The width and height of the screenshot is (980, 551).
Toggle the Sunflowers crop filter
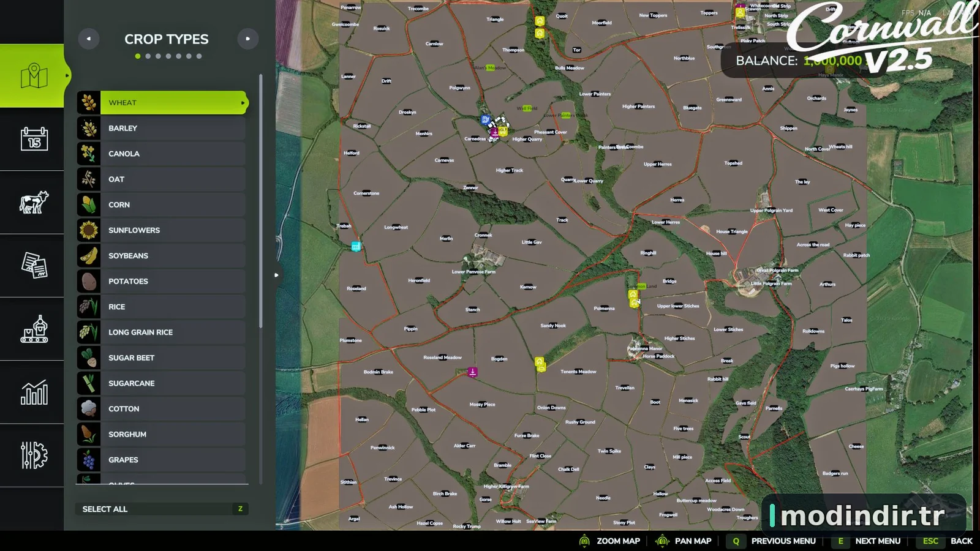pyautogui.click(x=161, y=230)
